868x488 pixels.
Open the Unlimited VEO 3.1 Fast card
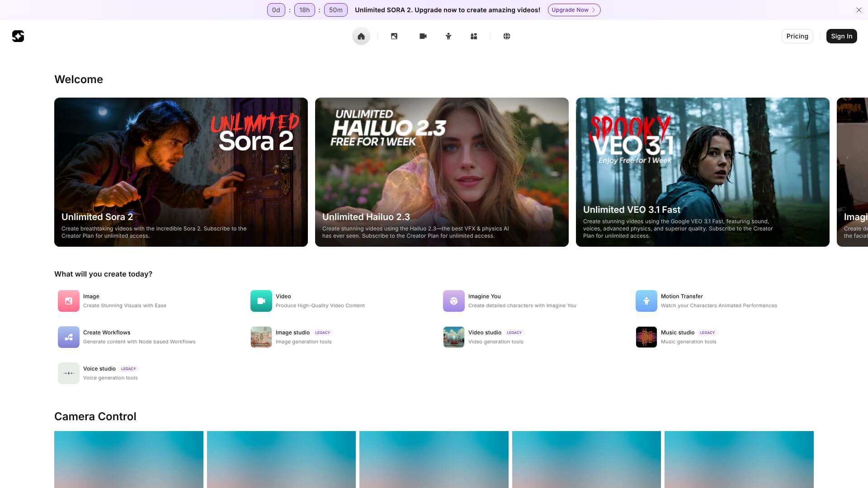[702, 172]
